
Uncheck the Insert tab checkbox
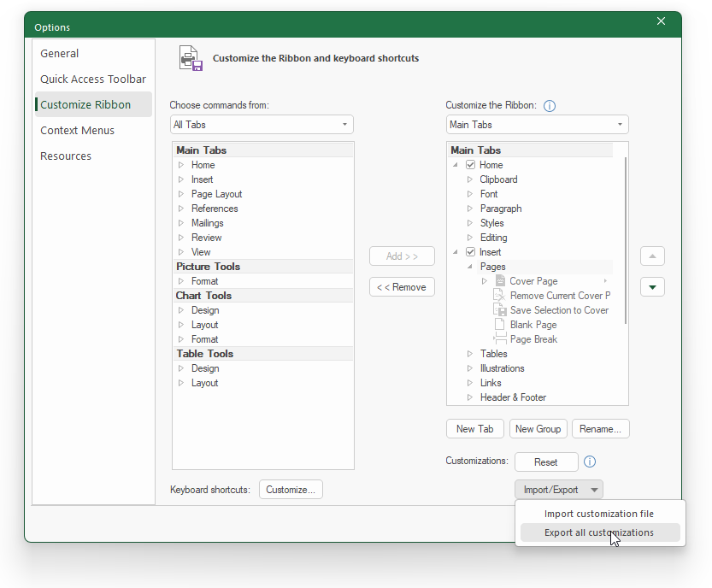470,251
